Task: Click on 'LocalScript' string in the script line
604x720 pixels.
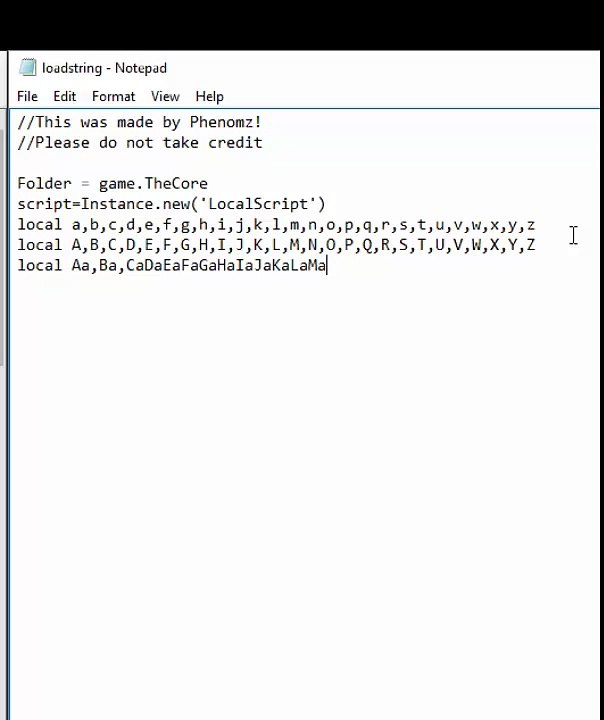Action: (x=258, y=204)
